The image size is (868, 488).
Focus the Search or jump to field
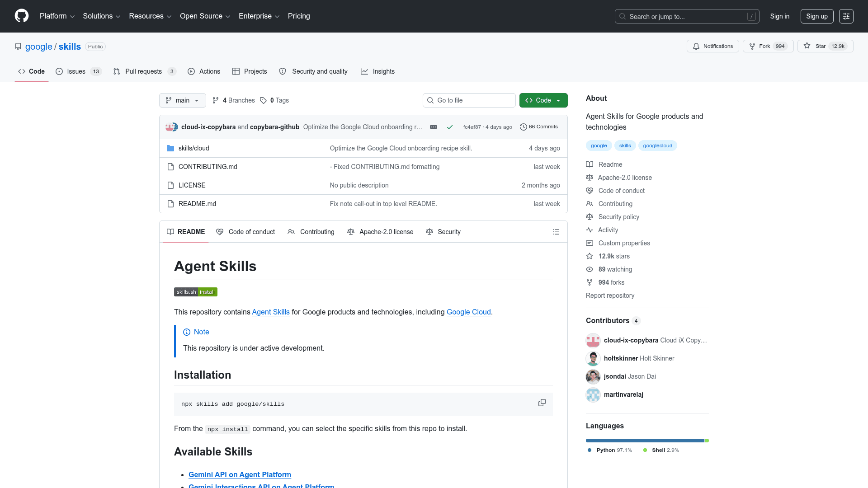pos(687,16)
